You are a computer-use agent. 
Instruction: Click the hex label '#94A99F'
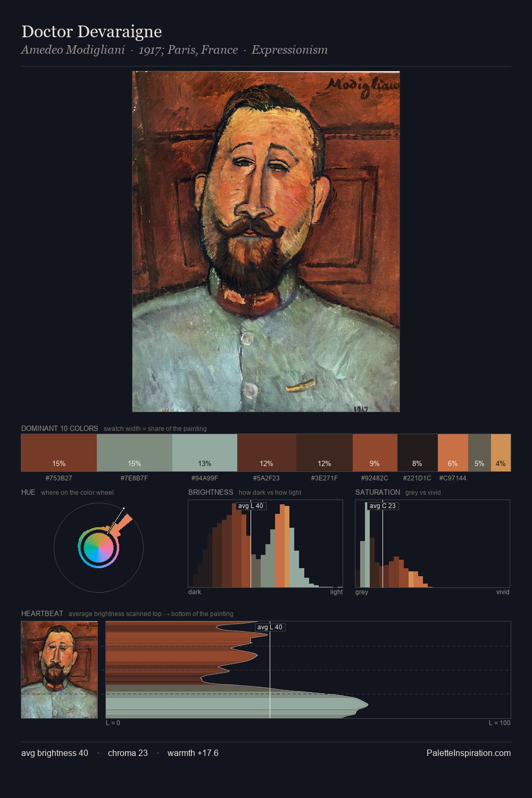click(205, 478)
